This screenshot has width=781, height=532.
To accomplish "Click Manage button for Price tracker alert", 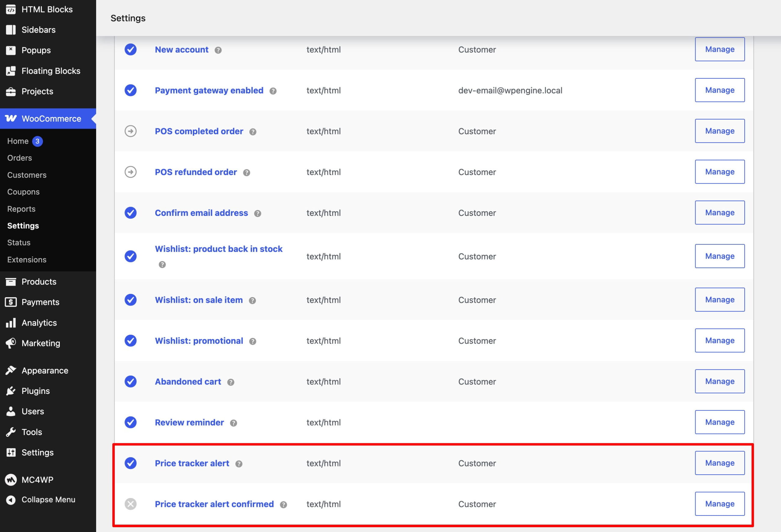I will click(719, 463).
